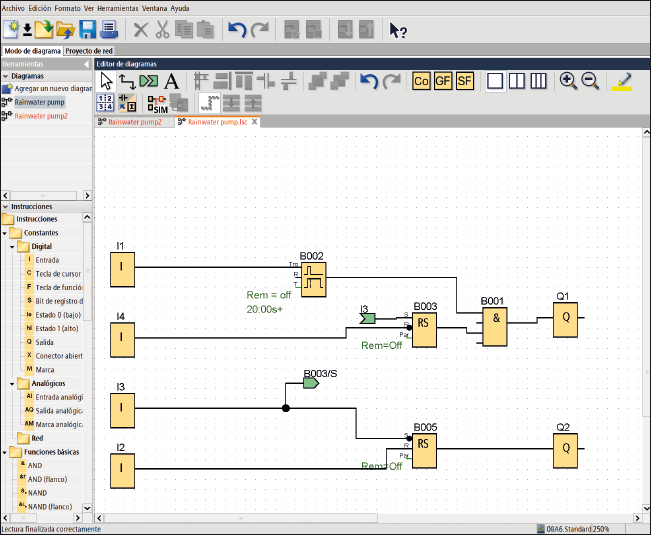Image resolution: width=651 pixels, height=535 pixels.
Task: Select Rainwater pump2 in diagram list
Action: 40,115
